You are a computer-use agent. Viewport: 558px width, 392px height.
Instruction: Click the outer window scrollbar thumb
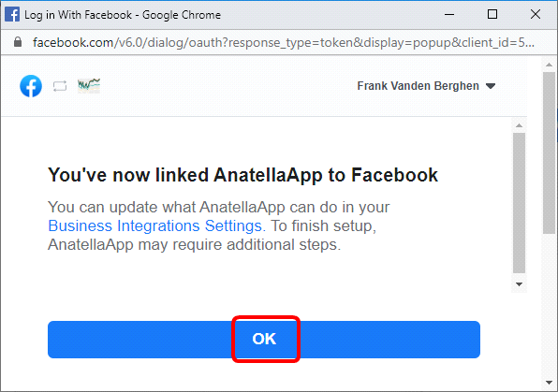click(x=549, y=152)
